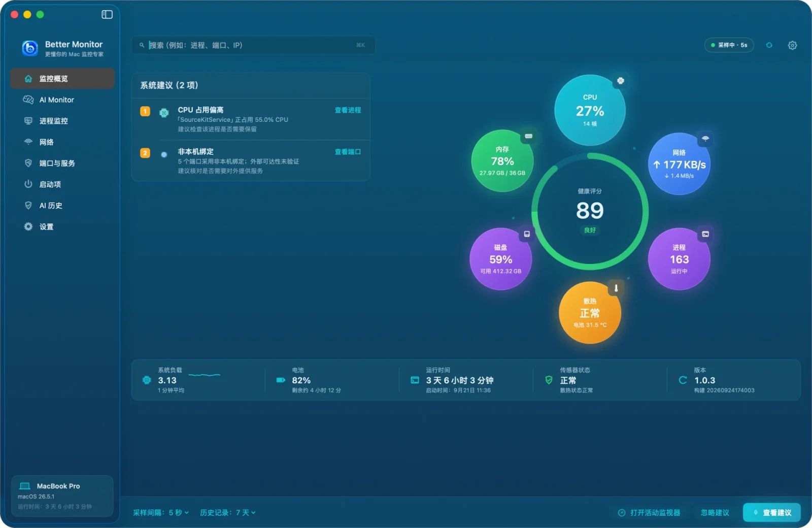Screen dimensions: 812x528
Task: Click the 查看建议 button
Action: [x=771, y=513]
